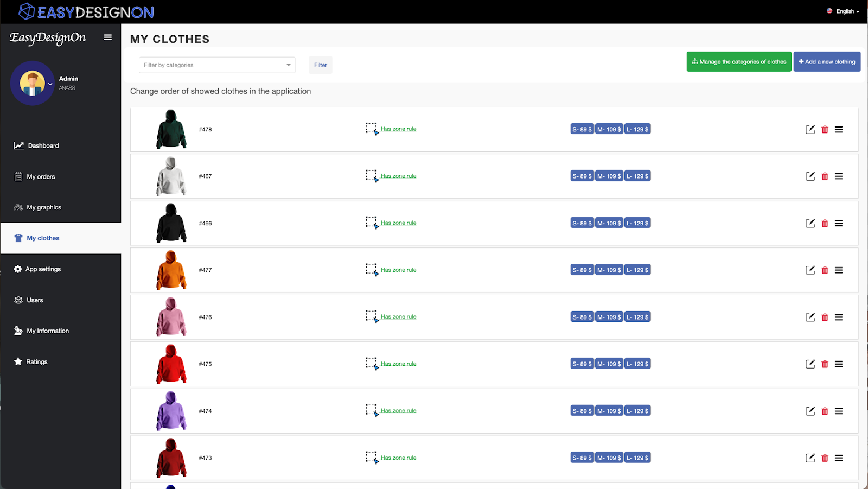This screenshot has height=489, width=868.
Task: Expand the Admin profile chevron
Action: 50,84
